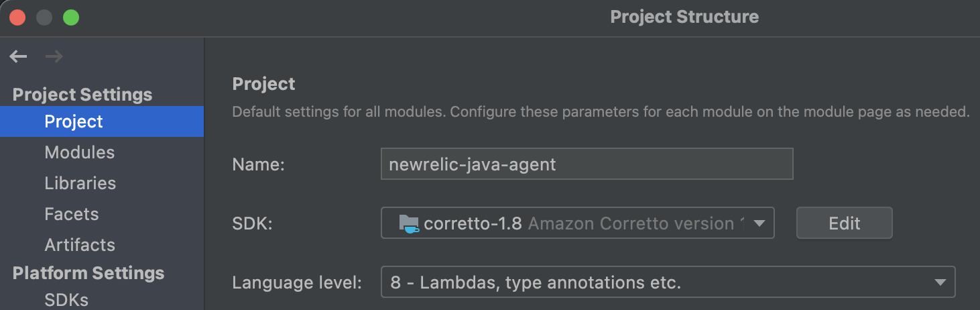The image size is (980, 310).
Task: Minimize the Project Structure window
Action: tap(44, 17)
